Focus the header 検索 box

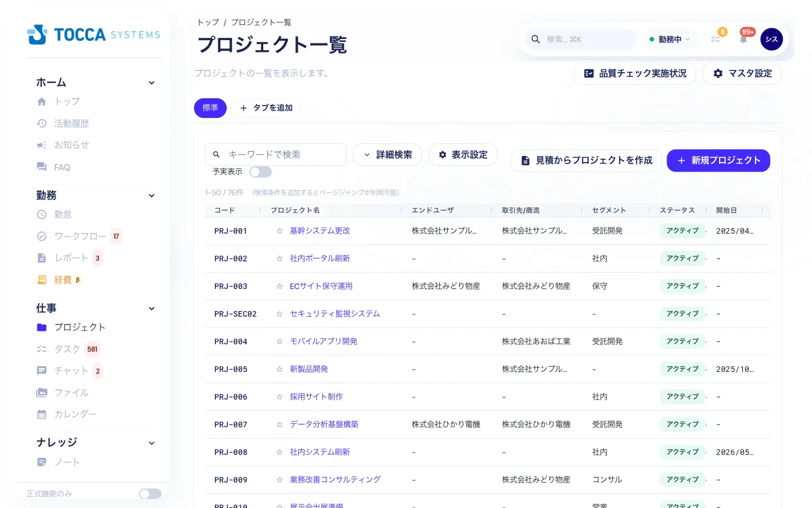pyautogui.click(x=581, y=40)
